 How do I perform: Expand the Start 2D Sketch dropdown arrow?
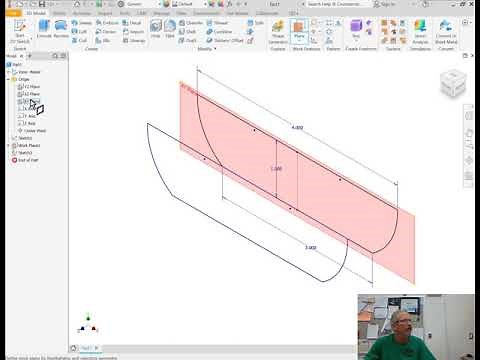[x=31, y=39]
